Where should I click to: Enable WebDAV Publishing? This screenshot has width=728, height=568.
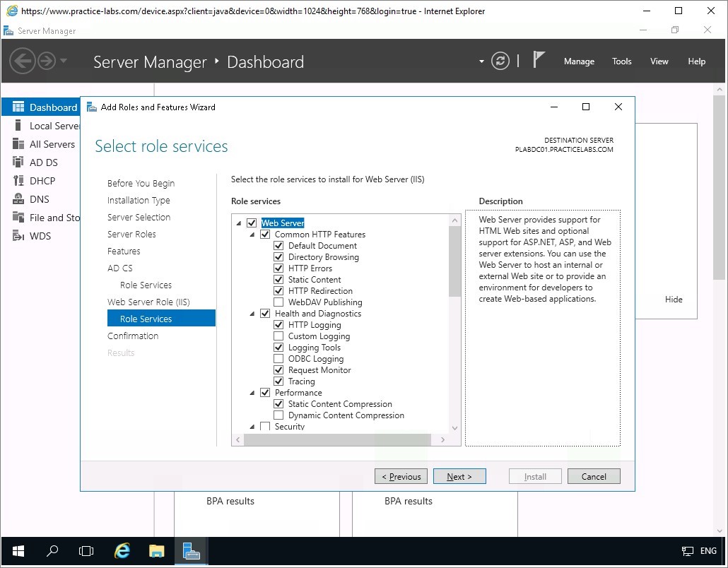pos(278,302)
